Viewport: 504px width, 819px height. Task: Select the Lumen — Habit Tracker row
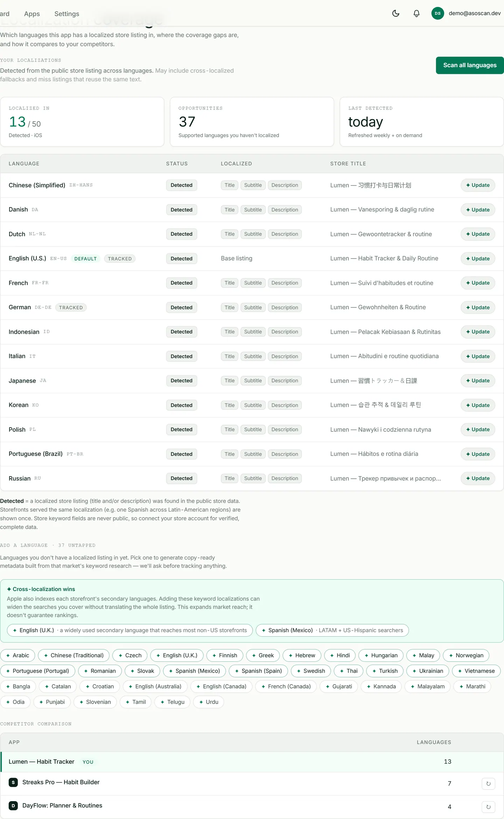[252, 762]
